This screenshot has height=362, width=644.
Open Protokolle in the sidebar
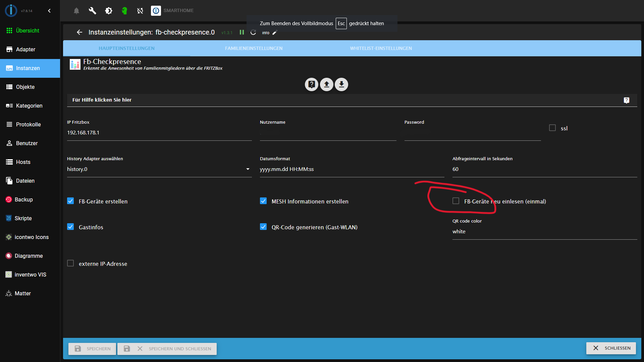point(28,124)
